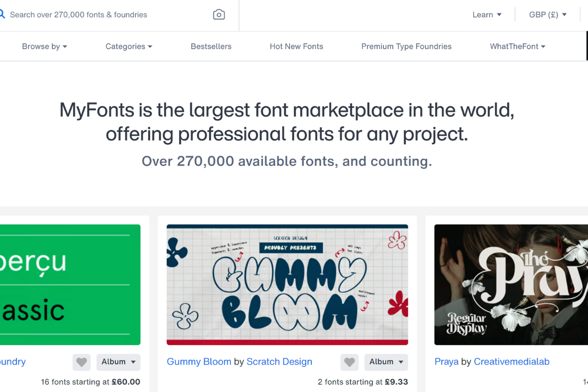The image size is (588, 392).
Task: Favorite the green Classic font with heart
Action: click(81, 362)
